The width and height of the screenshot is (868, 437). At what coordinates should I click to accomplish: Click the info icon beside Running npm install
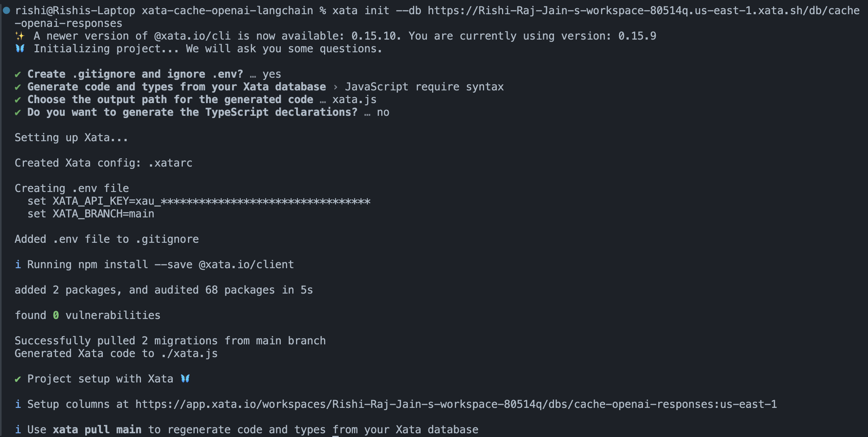point(18,264)
